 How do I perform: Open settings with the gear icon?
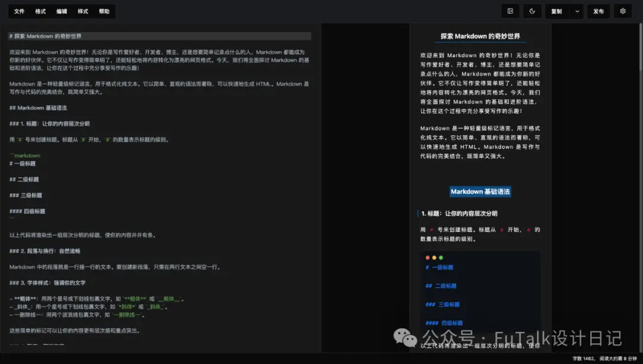click(x=623, y=11)
